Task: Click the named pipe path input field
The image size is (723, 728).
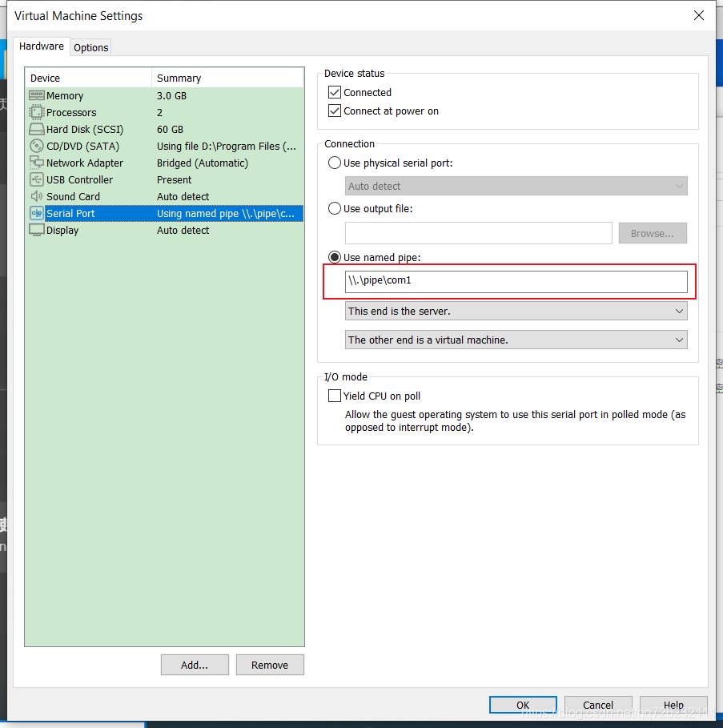Action: 516,282
